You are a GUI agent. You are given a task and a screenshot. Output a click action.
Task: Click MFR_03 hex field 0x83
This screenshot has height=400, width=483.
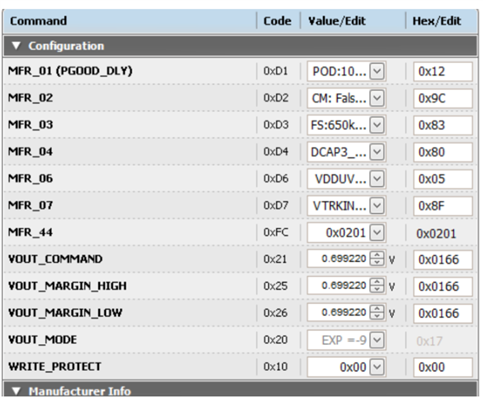pos(443,125)
